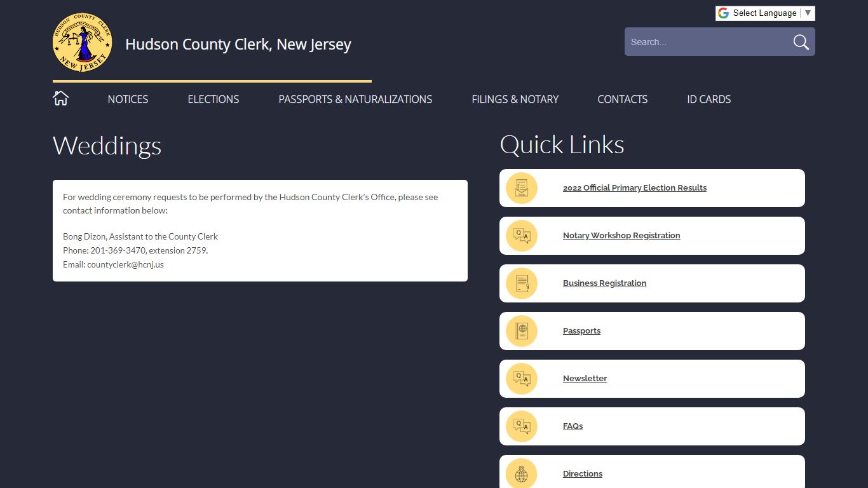Image resolution: width=868 pixels, height=488 pixels.
Task: Click the Q&A icon beside Newsletter
Action: [x=522, y=379]
